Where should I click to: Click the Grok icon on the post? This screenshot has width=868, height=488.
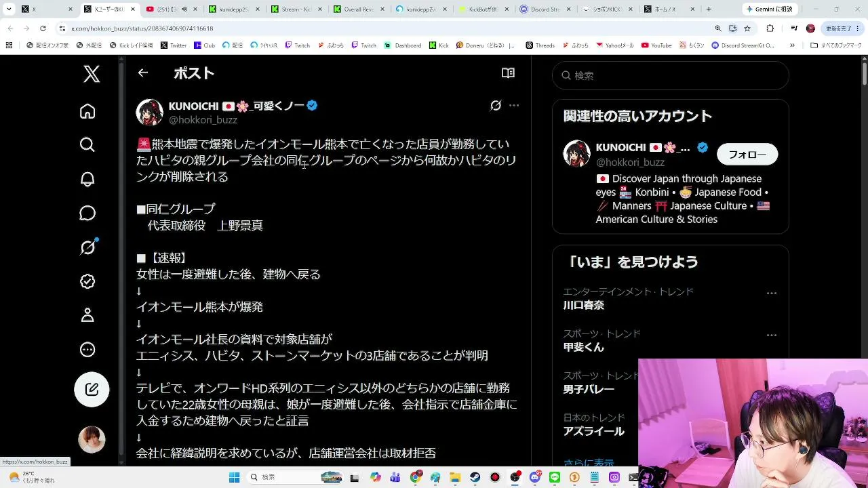point(496,106)
